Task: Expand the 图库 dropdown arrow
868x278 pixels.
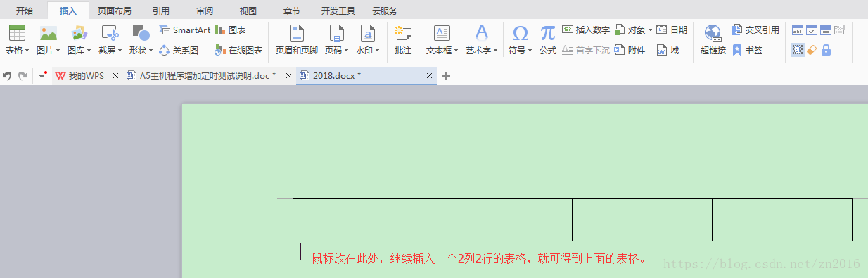Action: click(89, 51)
